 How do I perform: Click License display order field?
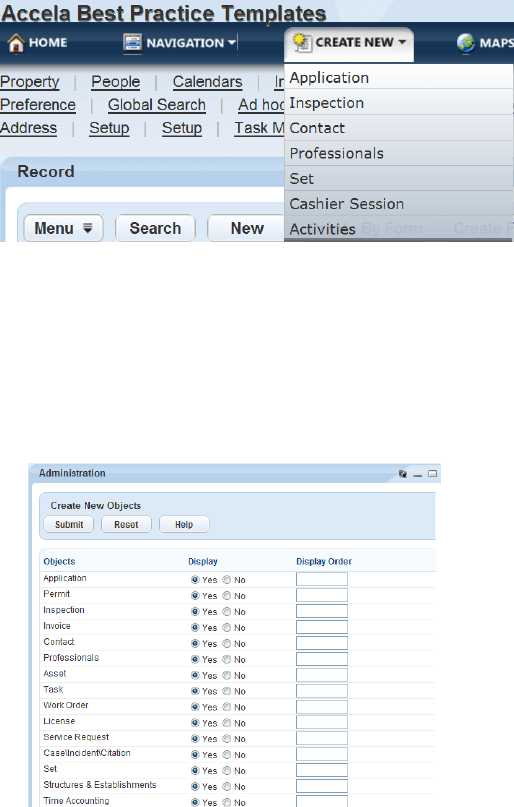[x=322, y=723]
